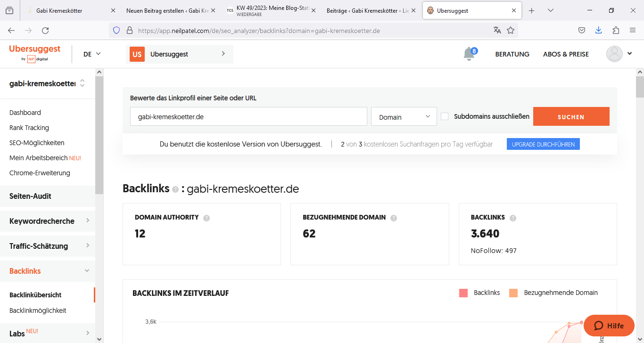Click the help icon beside Bezugnehmende Domain
The image size is (644, 343).
tap(394, 218)
